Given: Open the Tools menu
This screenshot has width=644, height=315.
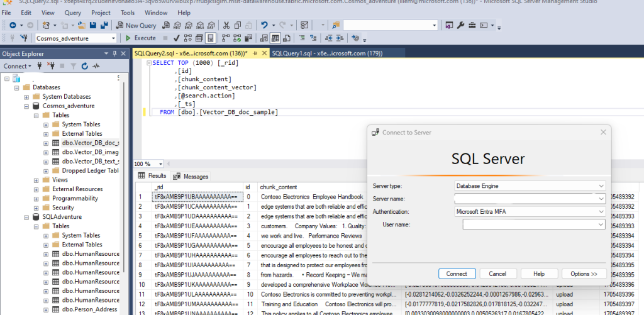Looking at the screenshot, I should click(128, 13).
